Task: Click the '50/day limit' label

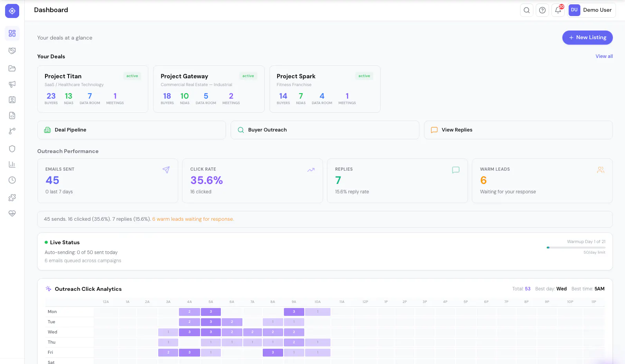Action: [x=594, y=252]
